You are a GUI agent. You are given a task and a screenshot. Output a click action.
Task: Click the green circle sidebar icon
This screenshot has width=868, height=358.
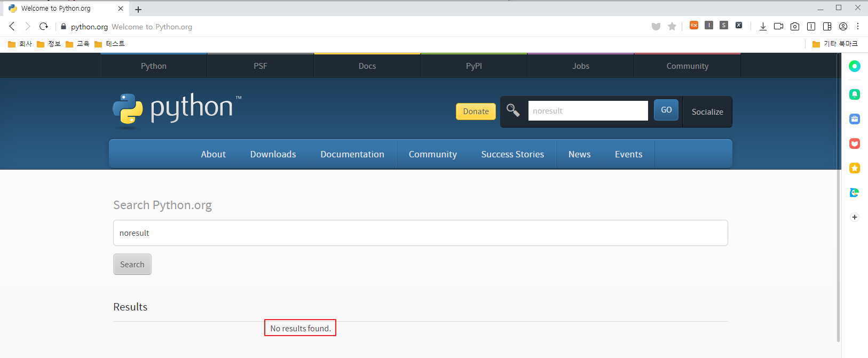[x=855, y=66]
